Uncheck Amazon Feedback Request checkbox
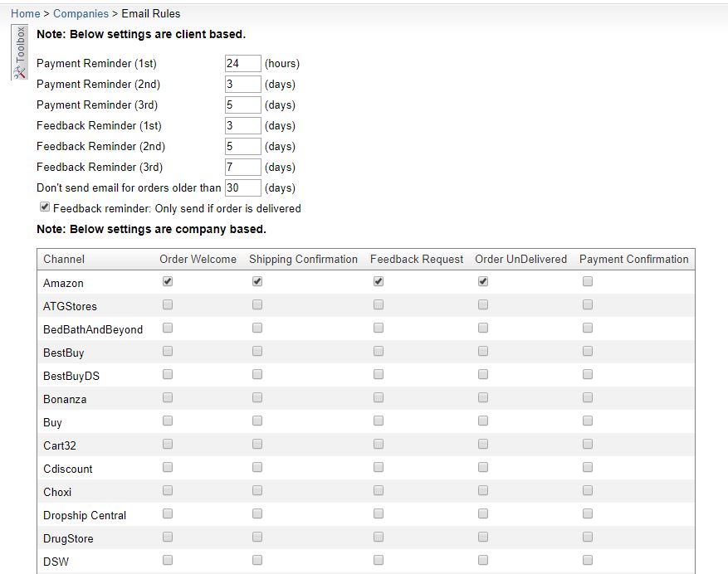The width and height of the screenshot is (728, 574). click(379, 281)
